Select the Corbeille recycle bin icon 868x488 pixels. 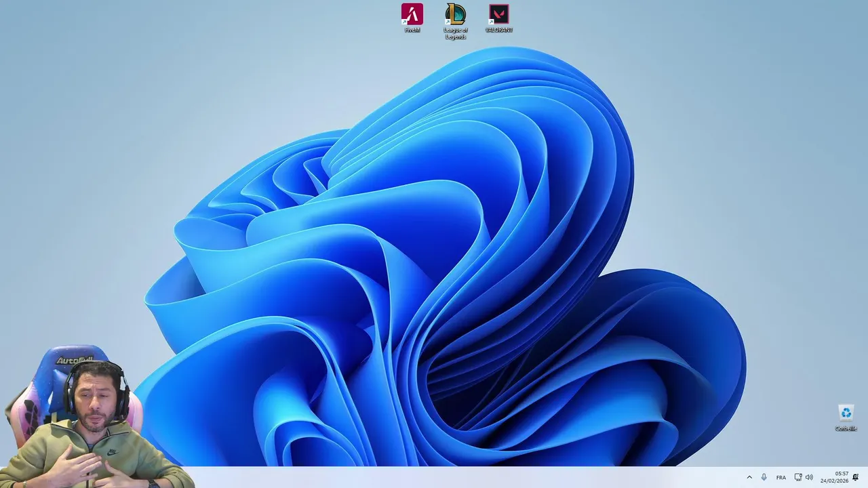click(846, 418)
